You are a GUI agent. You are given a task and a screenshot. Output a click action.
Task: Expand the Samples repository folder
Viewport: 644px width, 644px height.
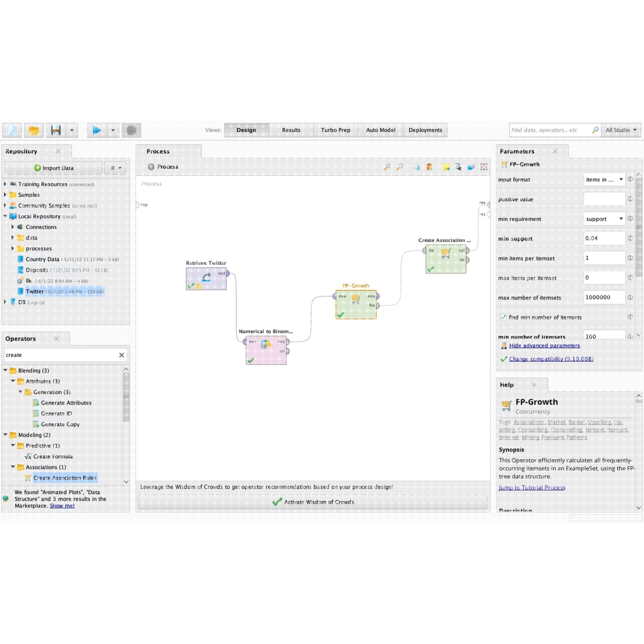tap(5, 195)
